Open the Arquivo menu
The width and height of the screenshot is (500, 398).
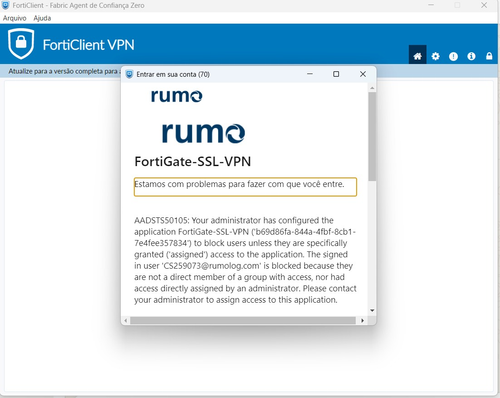(x=14, y=18)
